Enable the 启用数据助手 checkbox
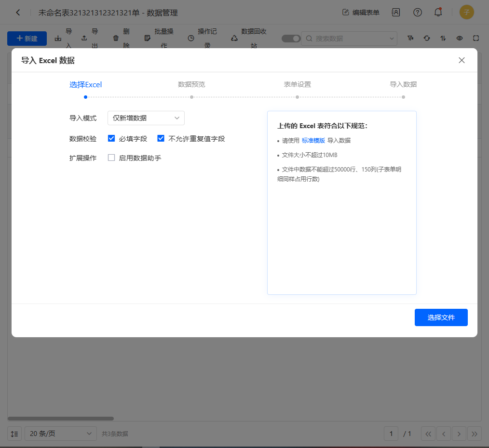The height and width of the screenshot is (448, 489). point(111,158)
